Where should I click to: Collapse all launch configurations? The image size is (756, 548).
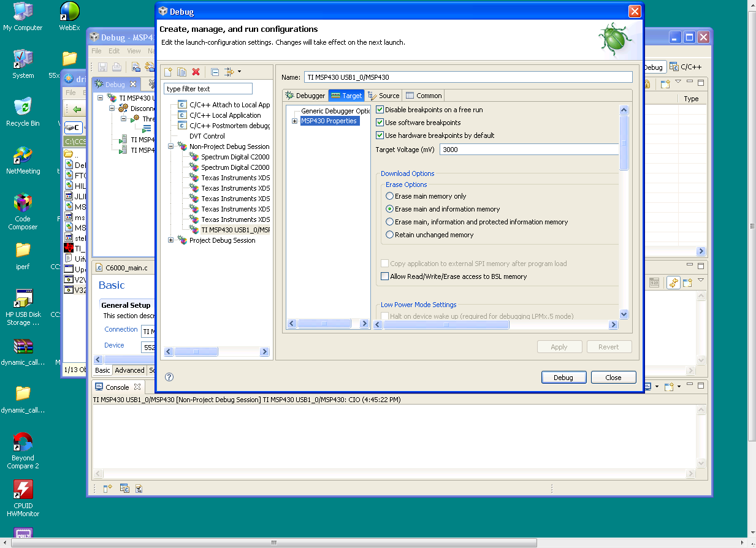[215, 72]
